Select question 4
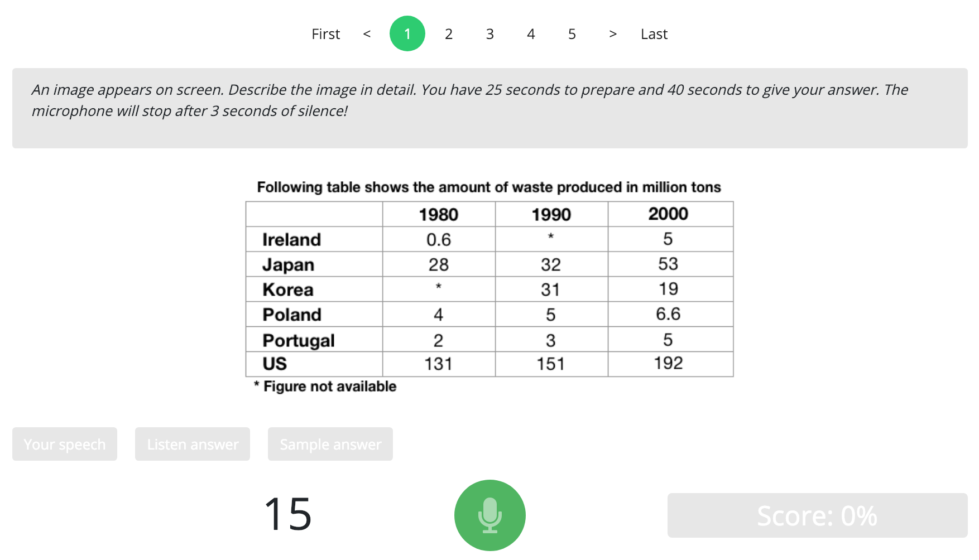 pyautogui.click(x=531, y=33)
